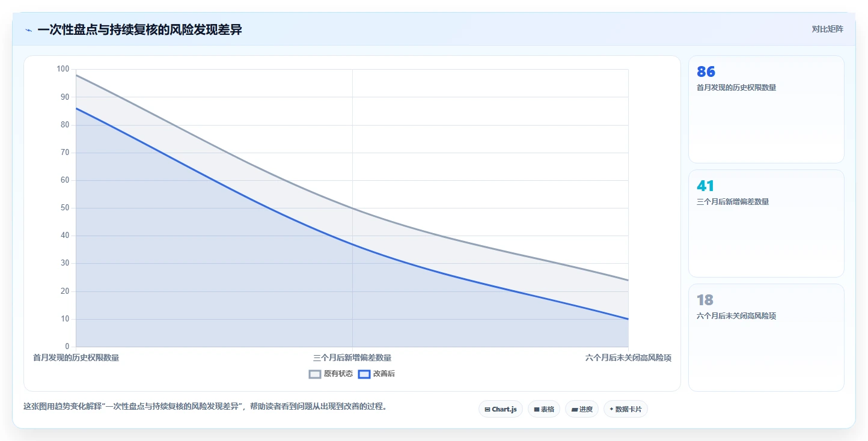Toggle the 原有状态 legend series
This screenshot has width=868, height=441.
click(331, 374)
